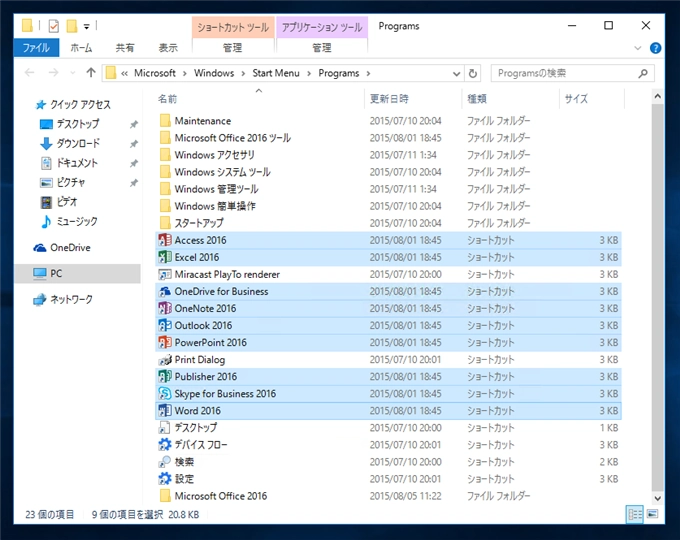Open address bar history dropdown
This screenshot has height=540, width=680.
pyautogui.click(x=456, y=74)
